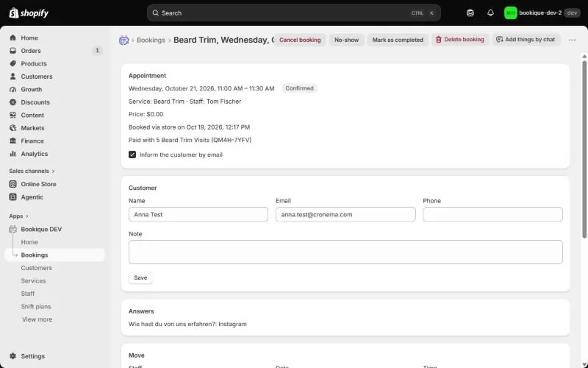Open Customers under Bookique DEV
This screenshot has width=588, height=368.
click(36, 268)
